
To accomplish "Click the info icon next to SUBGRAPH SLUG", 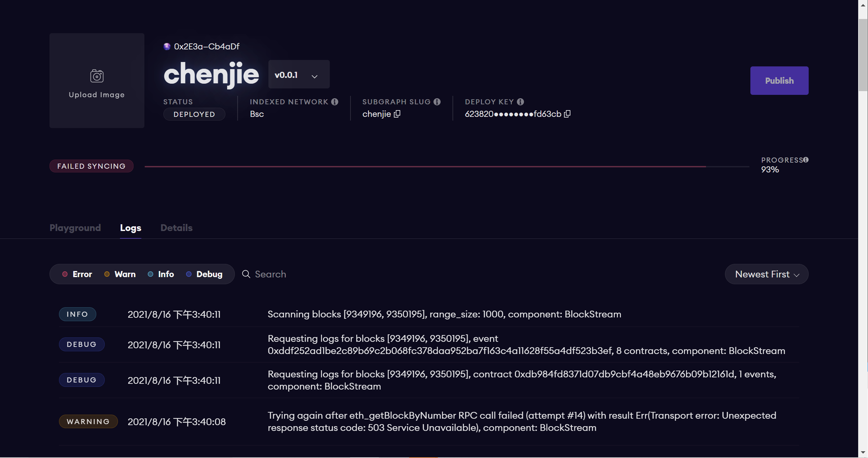I will tap(437, 101).
